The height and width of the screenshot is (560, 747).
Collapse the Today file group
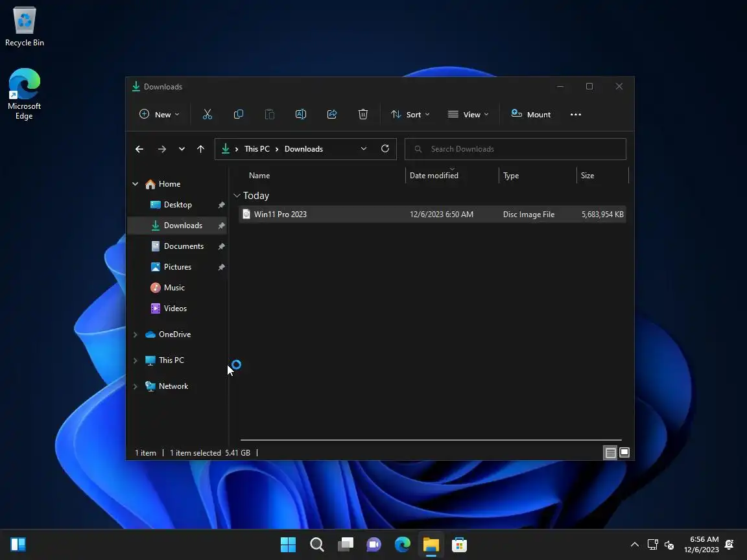pos(237,196)
